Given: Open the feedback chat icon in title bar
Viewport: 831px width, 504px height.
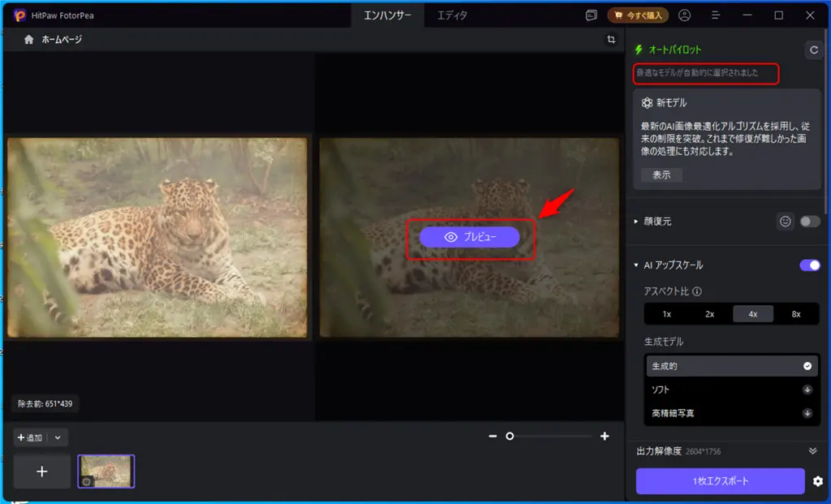Looking at the screenshot, I should click(x=591, y=15).
